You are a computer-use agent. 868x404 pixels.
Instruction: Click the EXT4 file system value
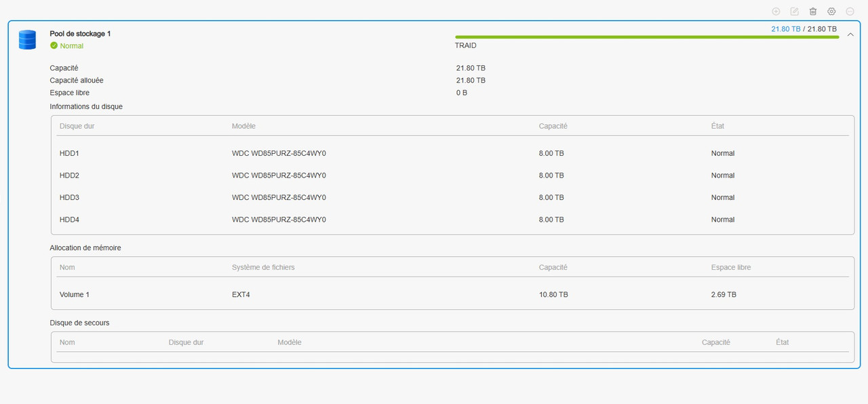click(241, 295)
